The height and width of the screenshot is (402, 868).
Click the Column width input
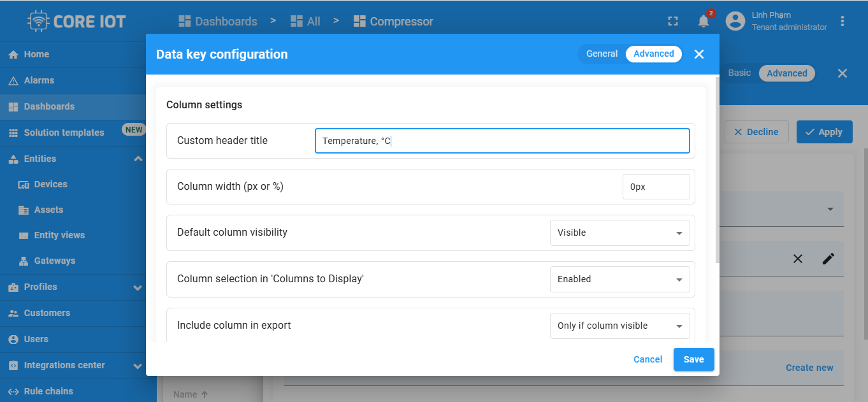[656, 187]
